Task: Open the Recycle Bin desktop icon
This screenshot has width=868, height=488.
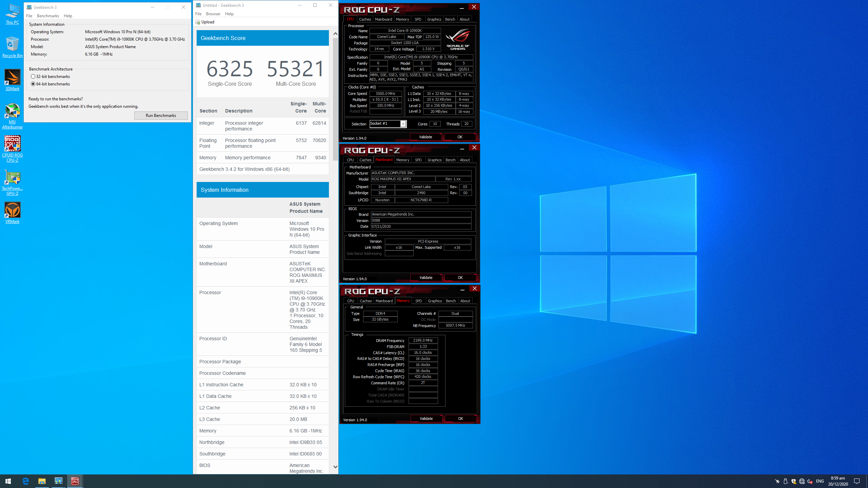Action: [12, 47]
